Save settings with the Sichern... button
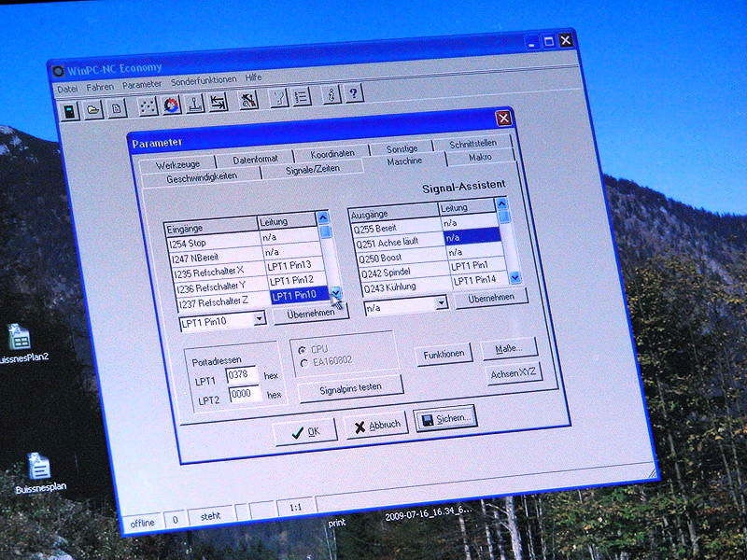Image resolution: width=747 pixels, height=560 pixels. point(446,419)
